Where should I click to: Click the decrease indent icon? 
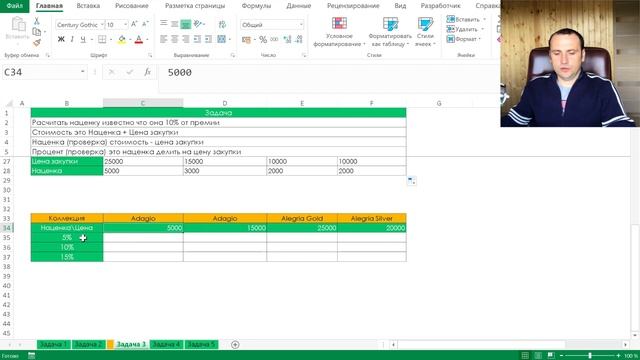coord(197,39)
